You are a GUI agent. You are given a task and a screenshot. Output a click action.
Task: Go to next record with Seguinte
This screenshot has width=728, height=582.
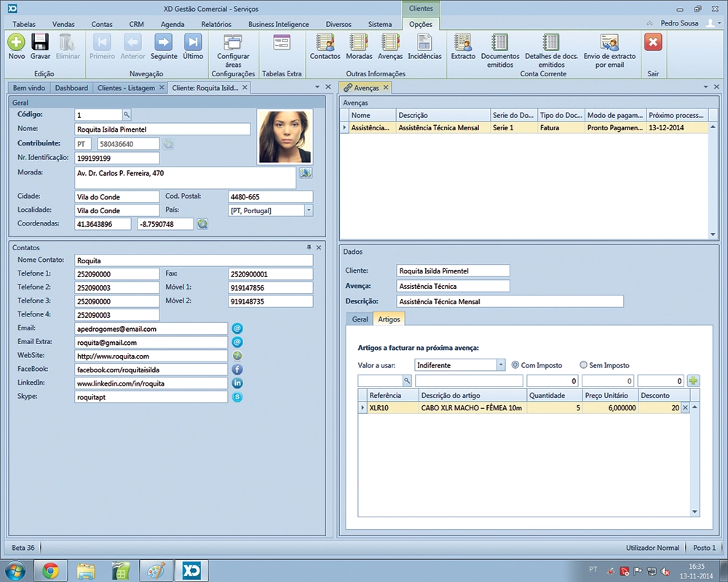(x=164, y=43)
